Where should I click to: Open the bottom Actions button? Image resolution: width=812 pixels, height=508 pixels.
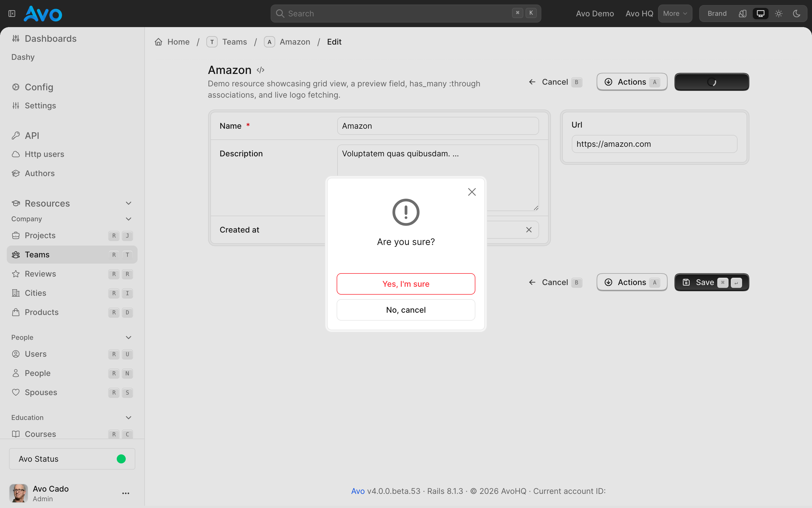(x=632, y=282)
